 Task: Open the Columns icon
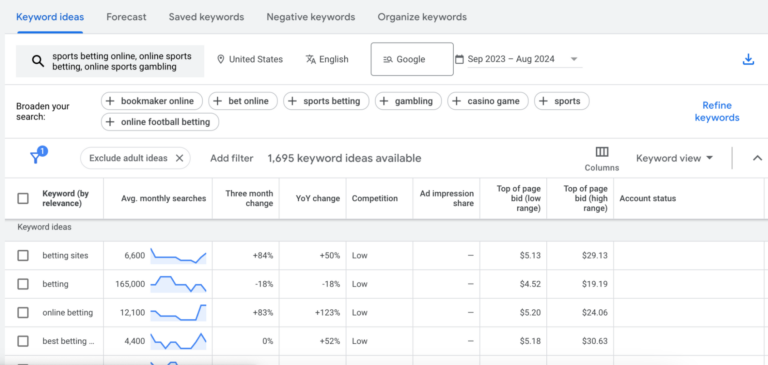click(x=601, y=158)
